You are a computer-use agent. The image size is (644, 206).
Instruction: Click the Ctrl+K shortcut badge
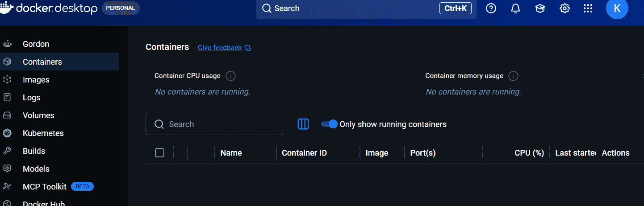tap(456, 8)
